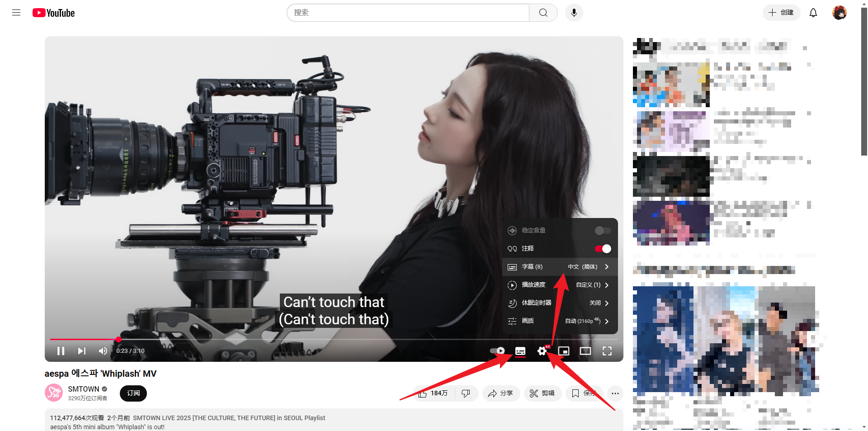Expand chevron next to 自定义 (1)
This screenshot has height=431, width=868.
point(607,285)
